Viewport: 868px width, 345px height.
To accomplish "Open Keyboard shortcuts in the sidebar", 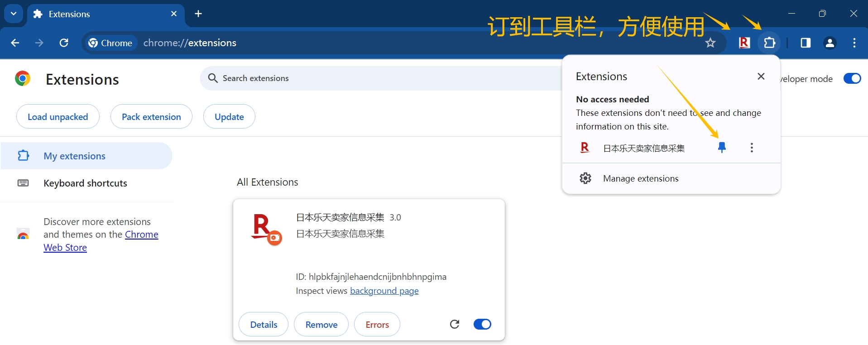I will coord(85,183).
